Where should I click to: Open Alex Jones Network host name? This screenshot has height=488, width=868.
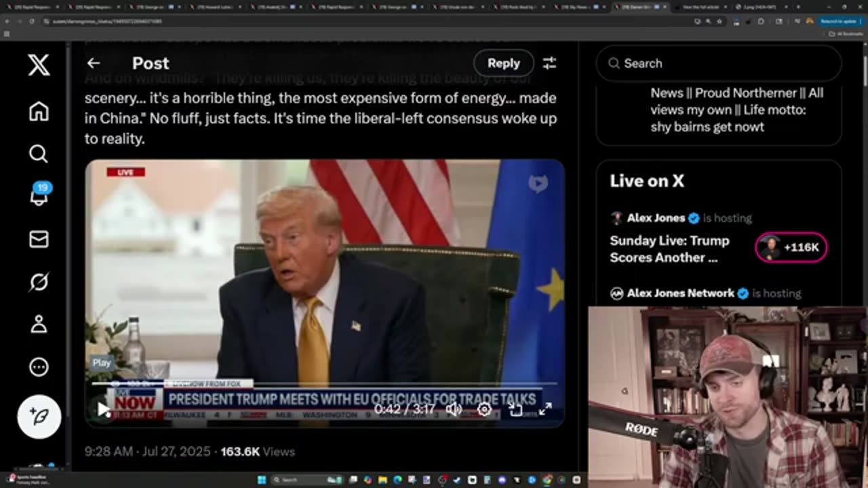click(x=680, y=293)
